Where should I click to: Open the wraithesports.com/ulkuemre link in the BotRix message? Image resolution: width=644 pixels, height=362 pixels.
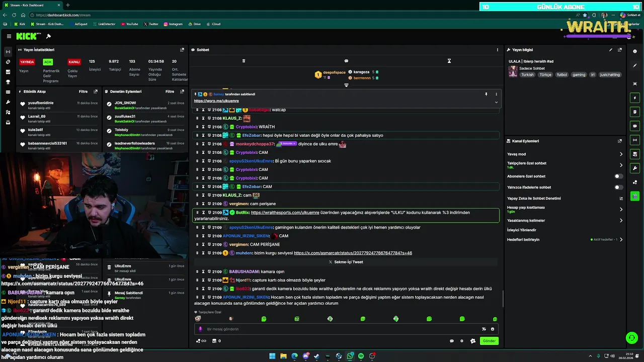click(x=285, y=212)
